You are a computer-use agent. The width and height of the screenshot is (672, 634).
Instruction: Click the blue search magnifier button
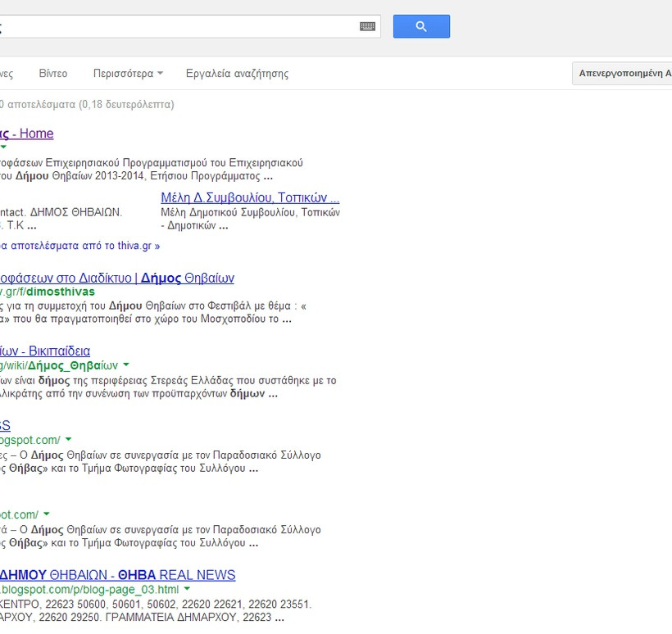tap(421, 26)
